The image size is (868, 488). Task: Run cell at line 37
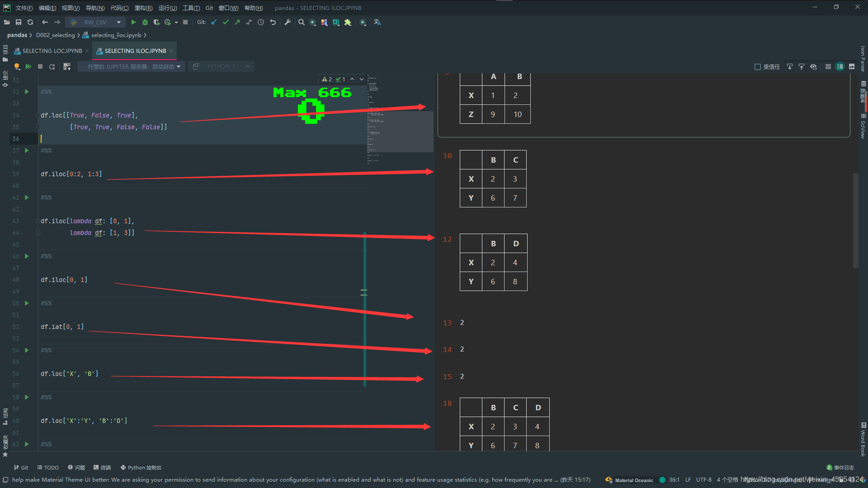point(27,150)
